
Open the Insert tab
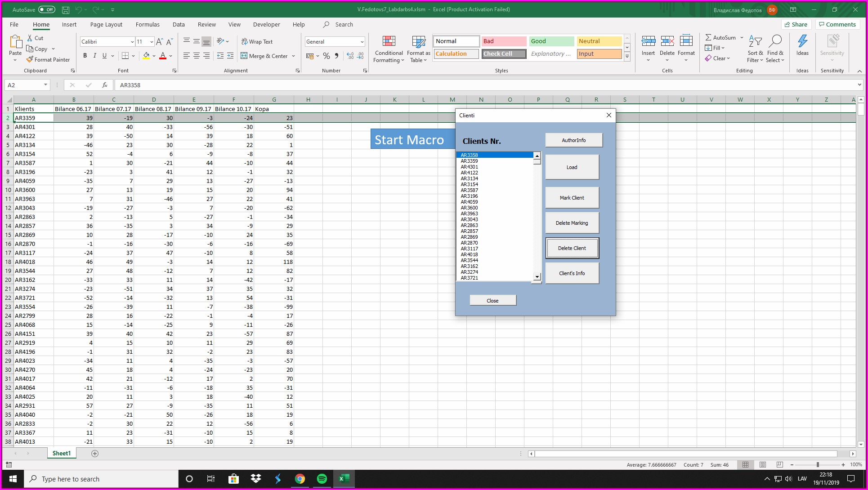click(x=69, y=25)
